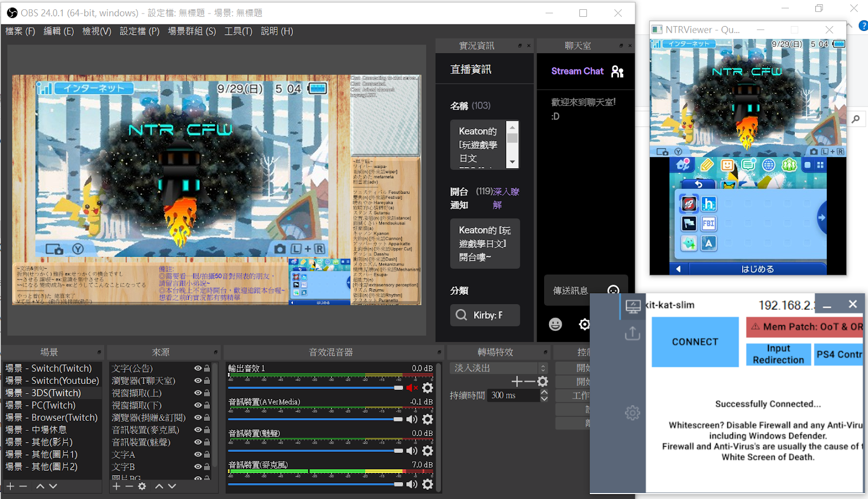Open the chat emoji picker below message box

[556, 324]
